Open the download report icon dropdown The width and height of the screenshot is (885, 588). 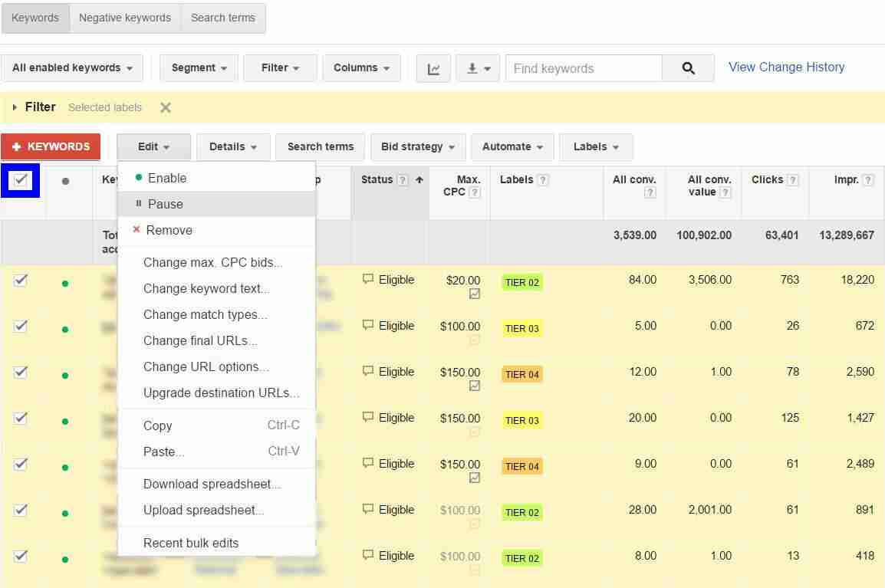tap(478, 68)
